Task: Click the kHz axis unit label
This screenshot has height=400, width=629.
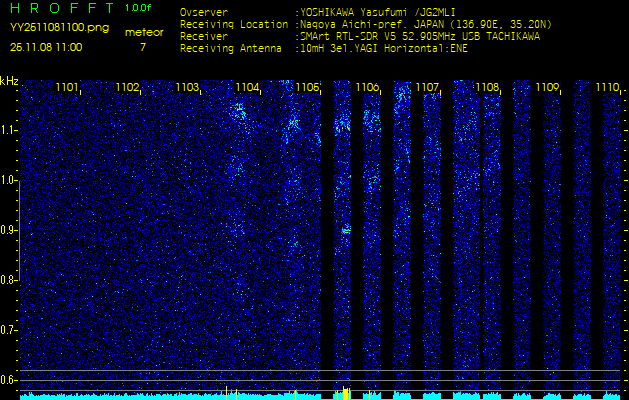Action: 9,81
